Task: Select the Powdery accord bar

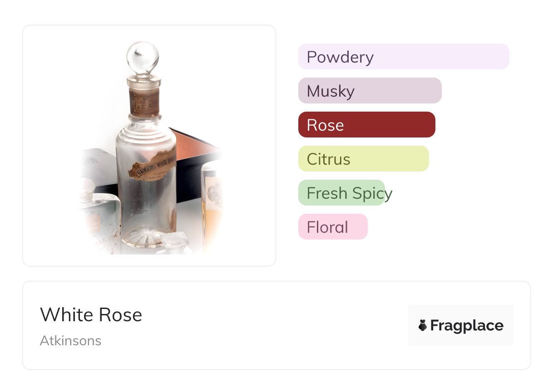Action: [x=403, y=57]
